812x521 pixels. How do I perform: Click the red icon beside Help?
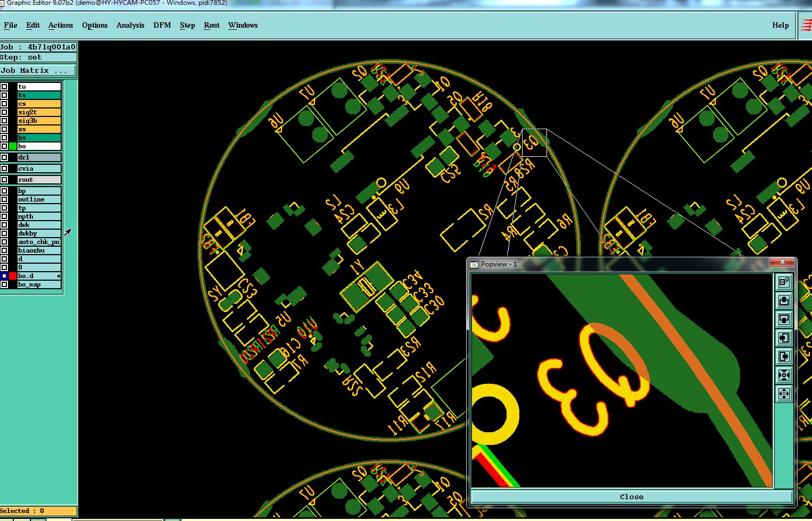[x=806, y=26]
